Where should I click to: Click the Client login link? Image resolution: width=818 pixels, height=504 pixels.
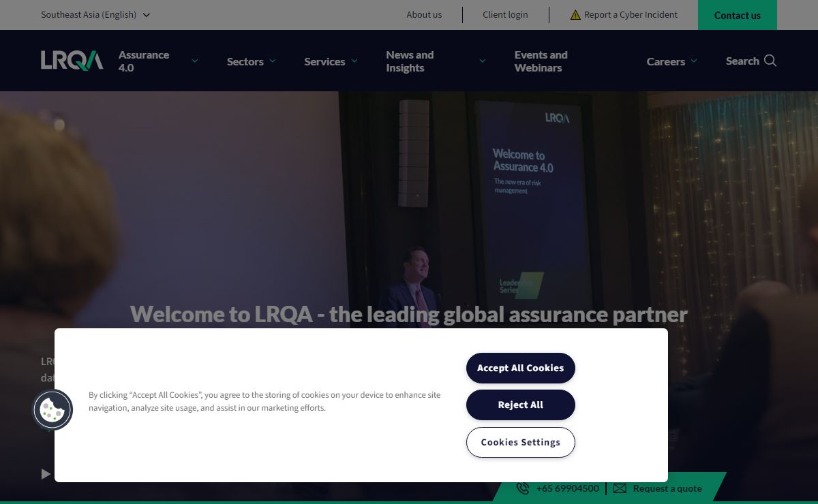[505, 14]
